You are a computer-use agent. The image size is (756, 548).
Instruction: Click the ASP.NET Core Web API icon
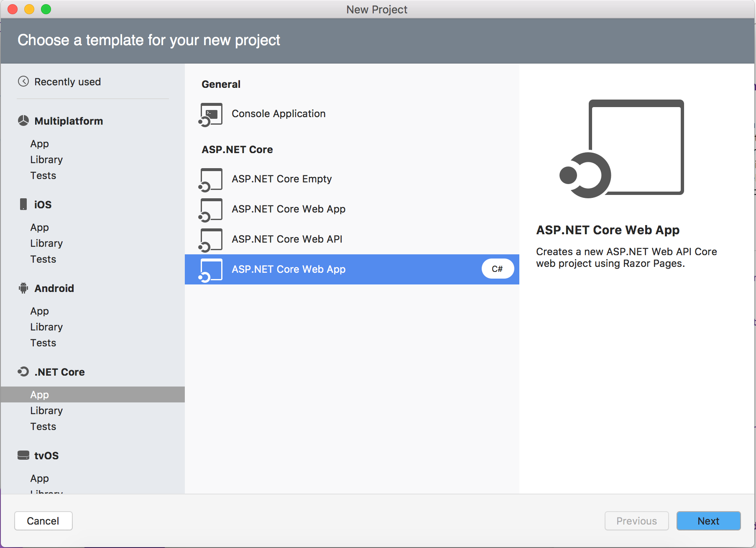tap(211, 240)
